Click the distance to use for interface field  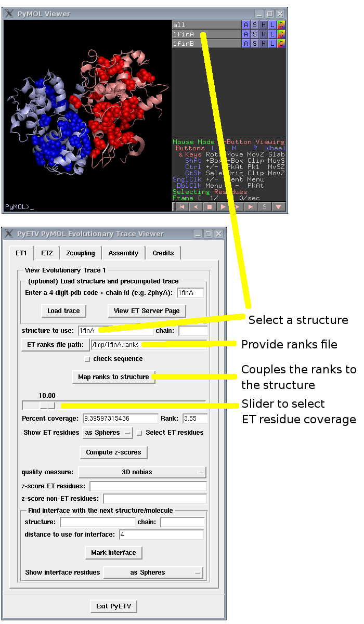coord(161,535)
